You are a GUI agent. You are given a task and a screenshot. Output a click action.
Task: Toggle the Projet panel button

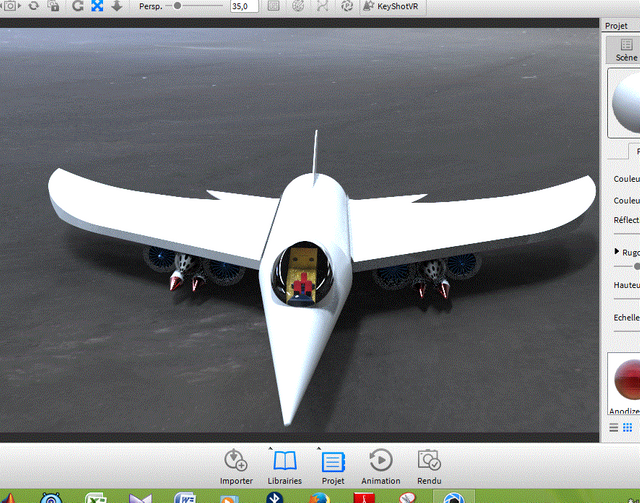[x=333, y=467]
